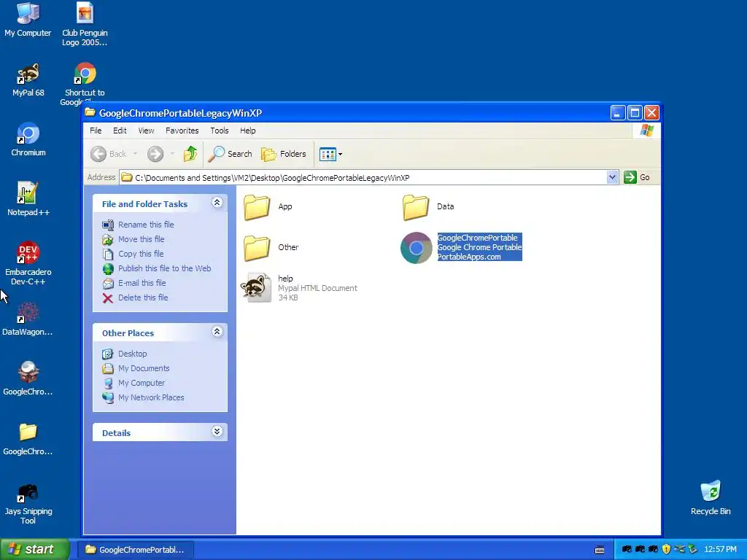Click the taskbar clock 12:57 PM
The image size is (747, 560).
click(x=720, y=550)
